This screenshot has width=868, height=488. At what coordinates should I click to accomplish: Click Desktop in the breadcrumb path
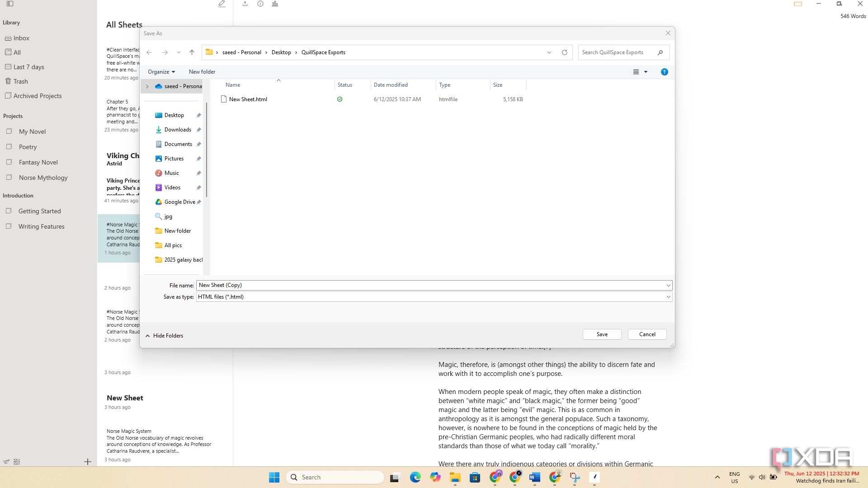coord(281,52)
